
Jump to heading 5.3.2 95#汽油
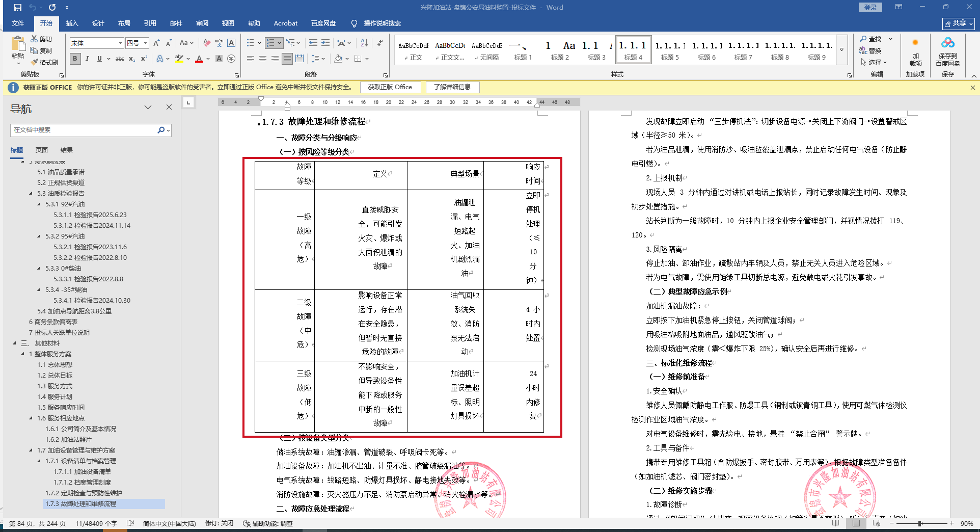coord(65,236)
